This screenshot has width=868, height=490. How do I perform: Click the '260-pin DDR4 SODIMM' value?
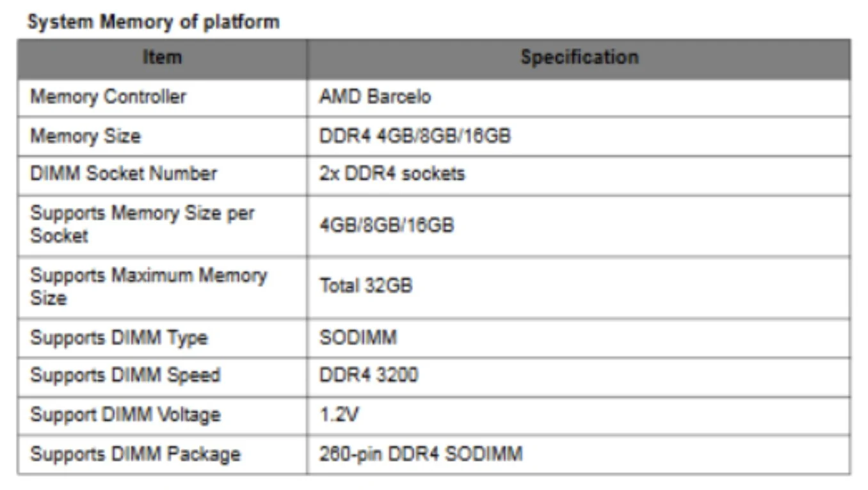pos(421,454)
